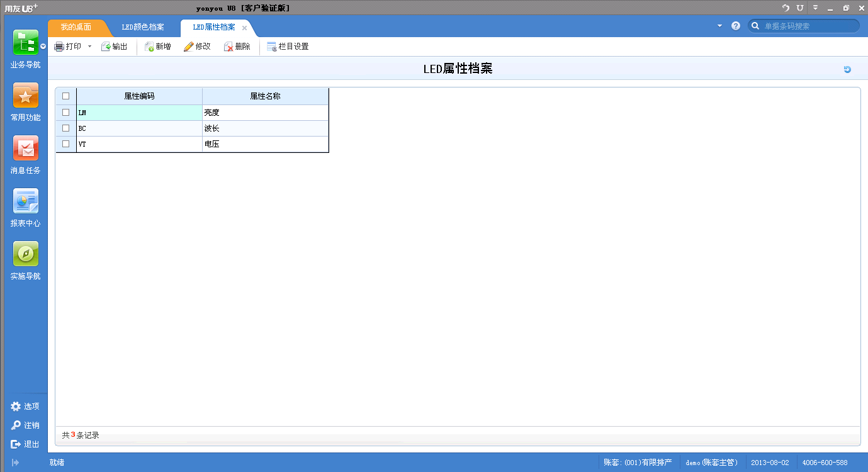Screen dimensions: 868x472
Task: Open the 报表中心 panel
Action: (25, 208)
